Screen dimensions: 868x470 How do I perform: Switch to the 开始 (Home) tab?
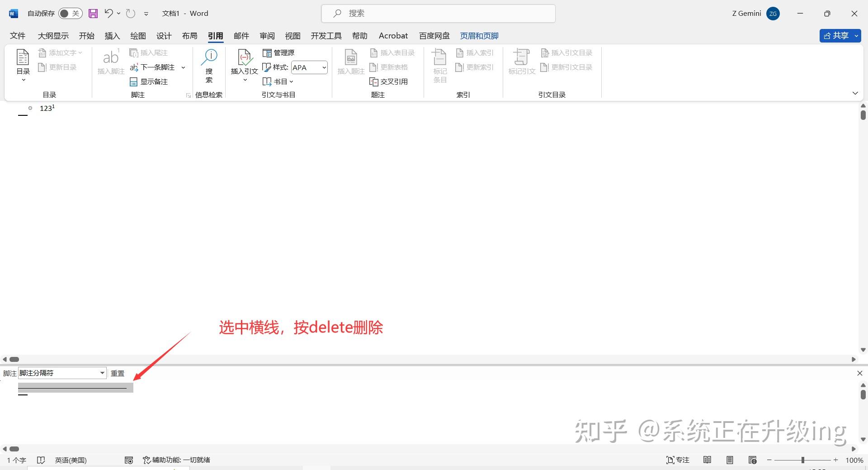coord(86,36)
